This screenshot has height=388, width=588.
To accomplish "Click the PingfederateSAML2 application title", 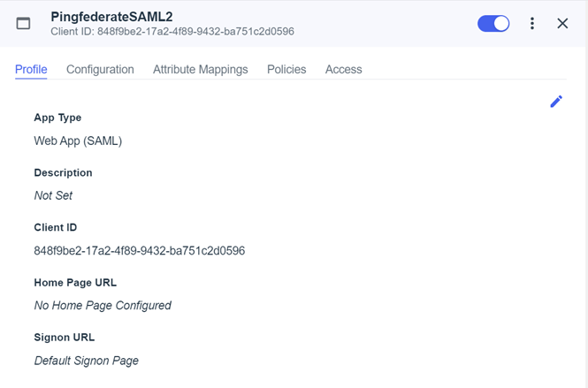I will point(111,17).
